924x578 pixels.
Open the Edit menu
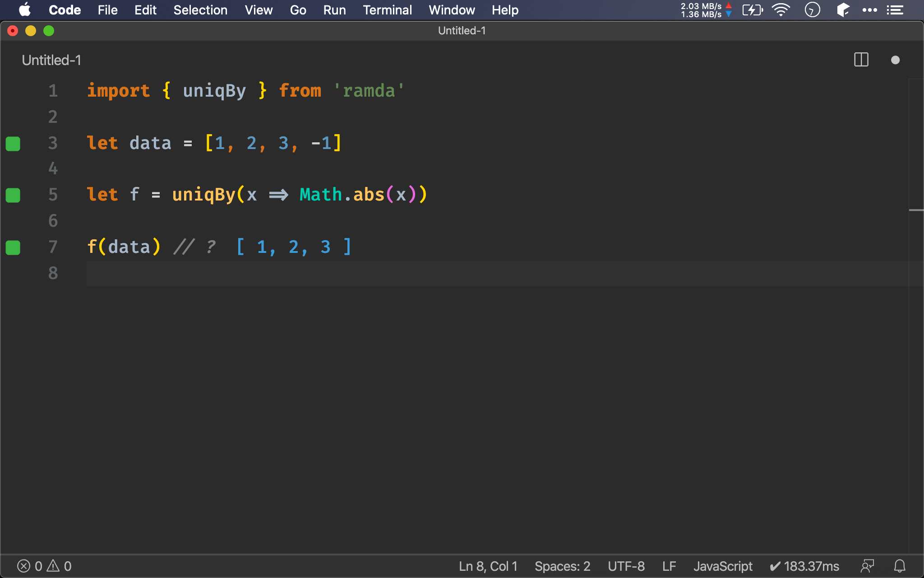[145, 10]
